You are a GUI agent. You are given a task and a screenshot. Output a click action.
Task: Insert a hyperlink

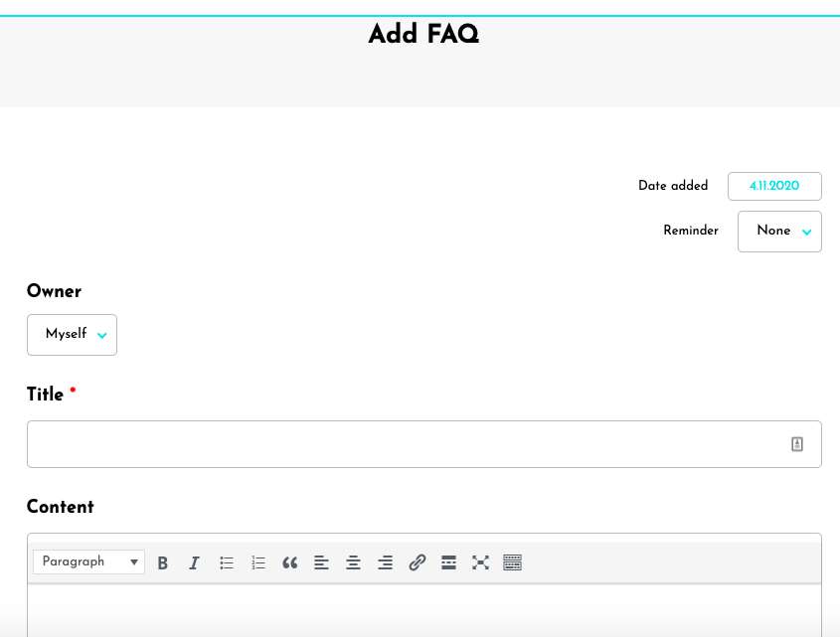417,562
